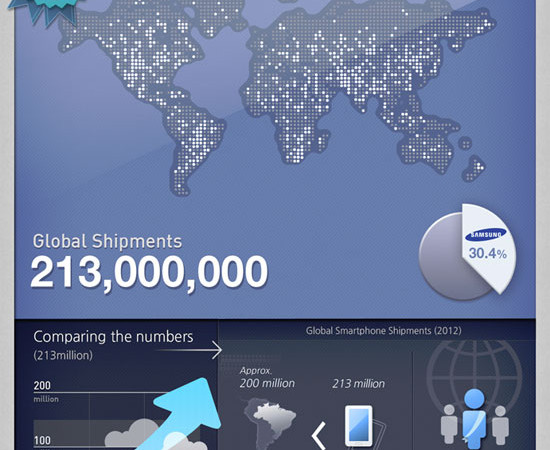Click the 30.4% pie chart label
The image size is (550, 450).
(488, 253)
